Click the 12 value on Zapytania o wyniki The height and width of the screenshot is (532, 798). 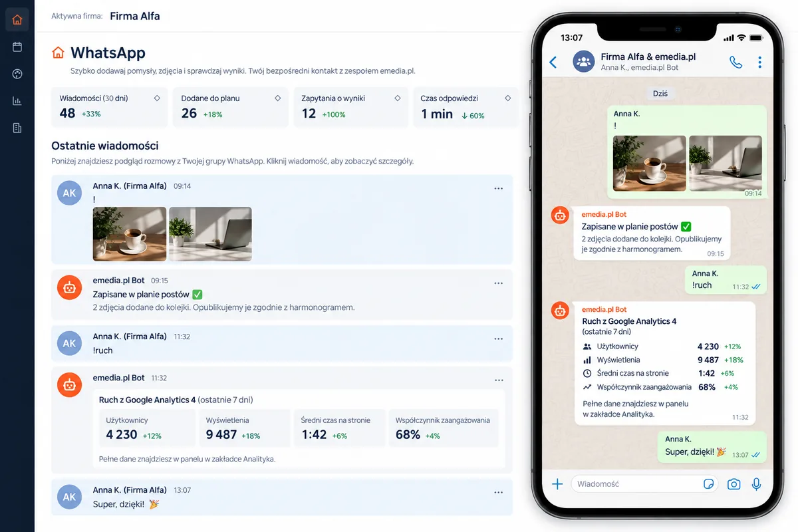pos(309,113)
